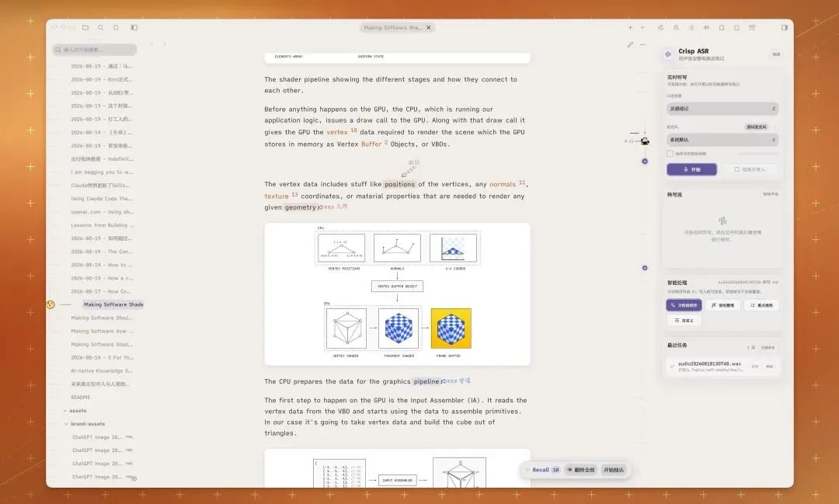Navigate back with left arrow

pyautogui.click(x=152, y=44)
